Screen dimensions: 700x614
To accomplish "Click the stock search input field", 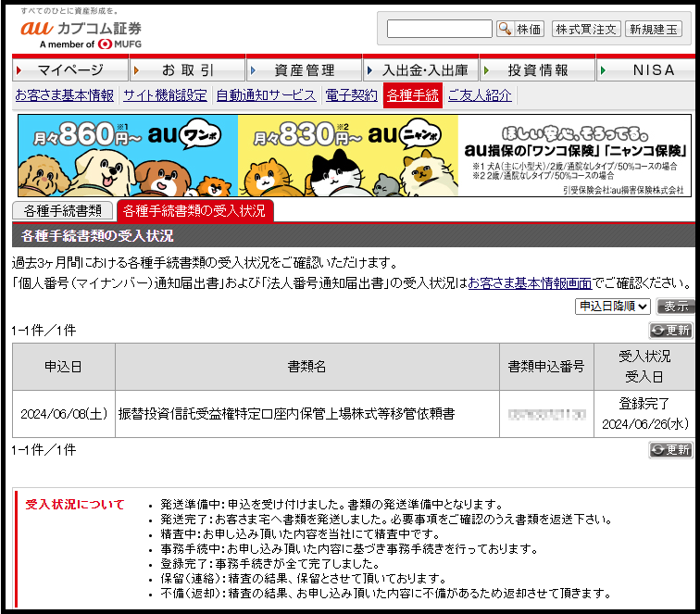I will (439, 29).
